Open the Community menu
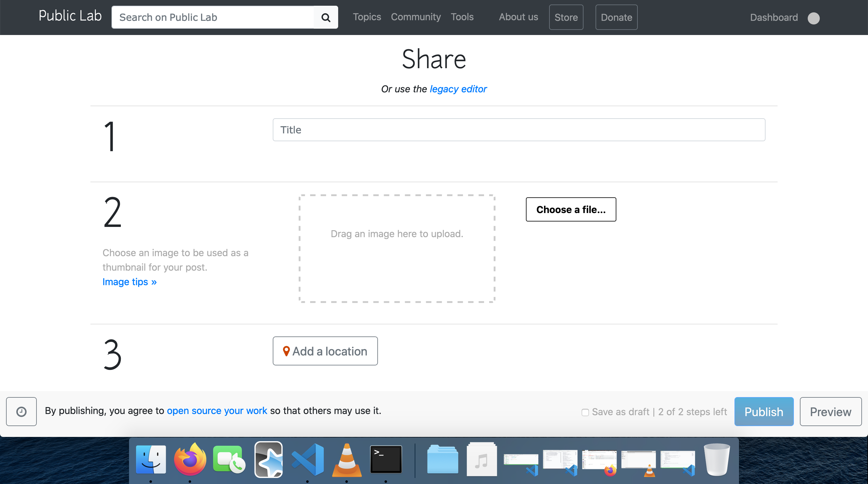Image resolution: width=868 pixels, height=484 pixels. coord(416,17)
